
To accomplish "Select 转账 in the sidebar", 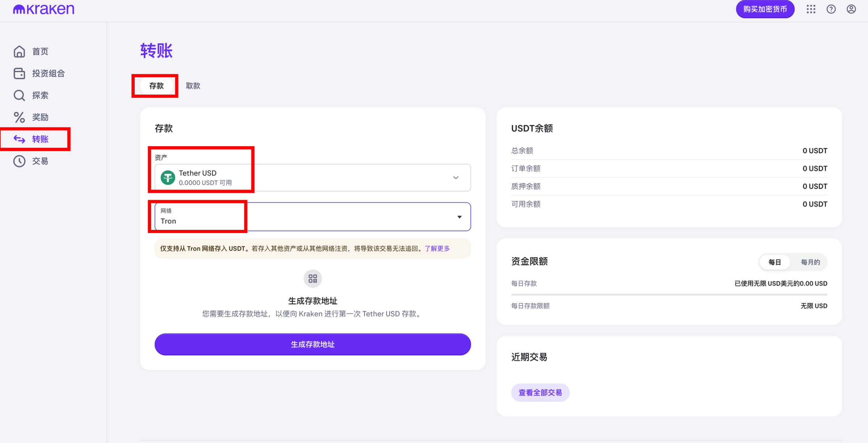I will point(40,139).
